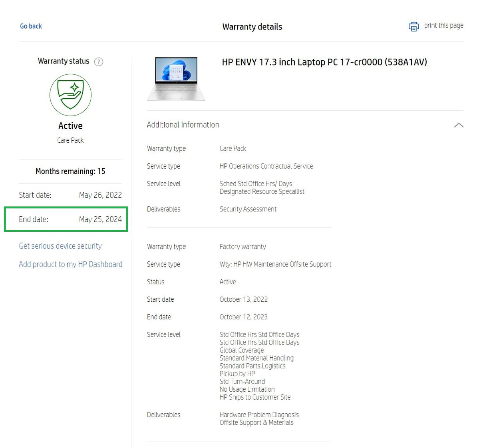Add product to my HP Dashboard

click(71, 264)
